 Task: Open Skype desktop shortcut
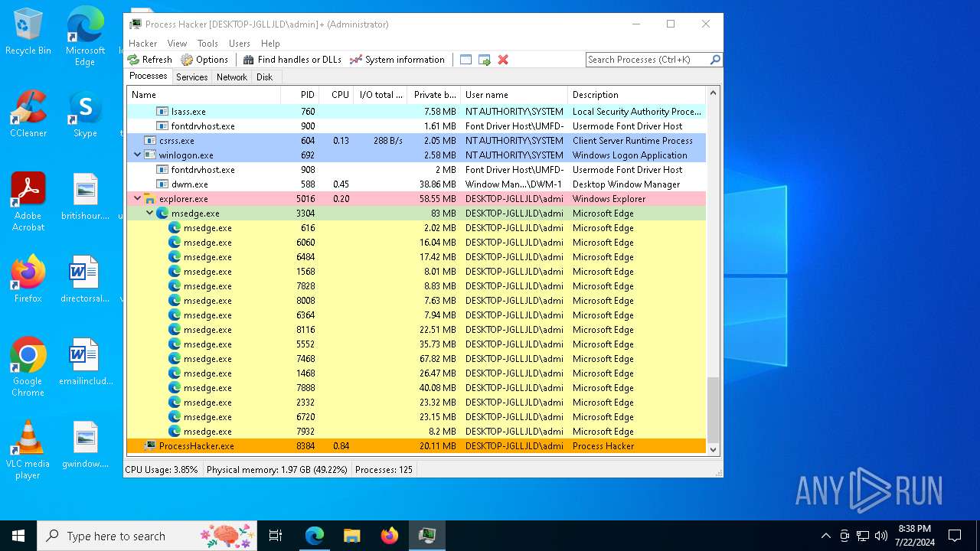click(85, 114)
